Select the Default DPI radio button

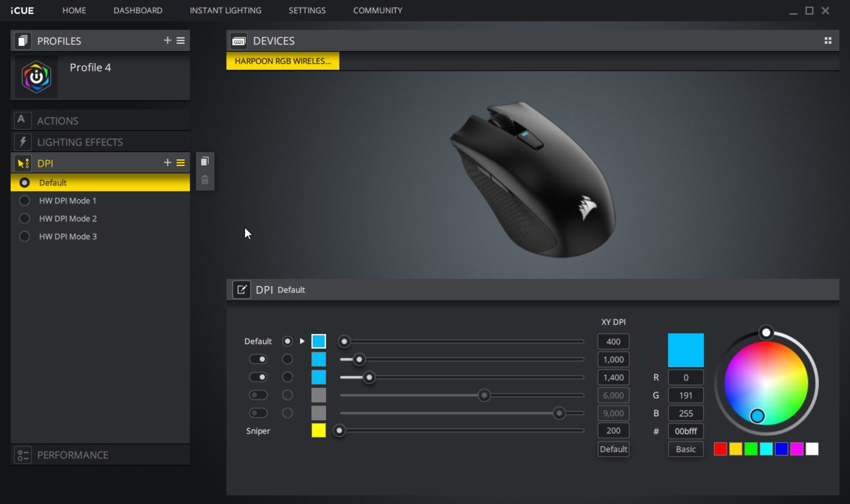click(287, 341)
